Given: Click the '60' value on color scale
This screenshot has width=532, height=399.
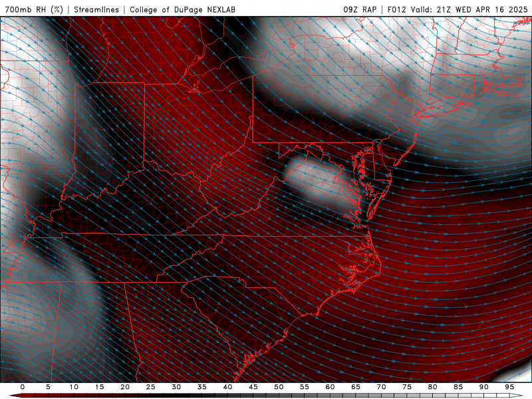Looking at the screenshot, I should 330,387.
